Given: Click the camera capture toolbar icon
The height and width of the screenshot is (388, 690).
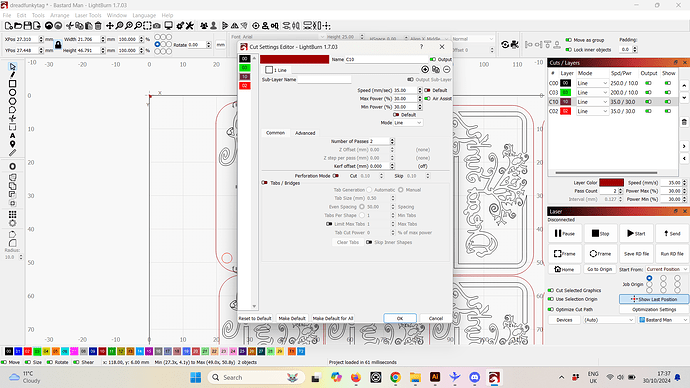Looking at the screenshot, I should [157, 26].
